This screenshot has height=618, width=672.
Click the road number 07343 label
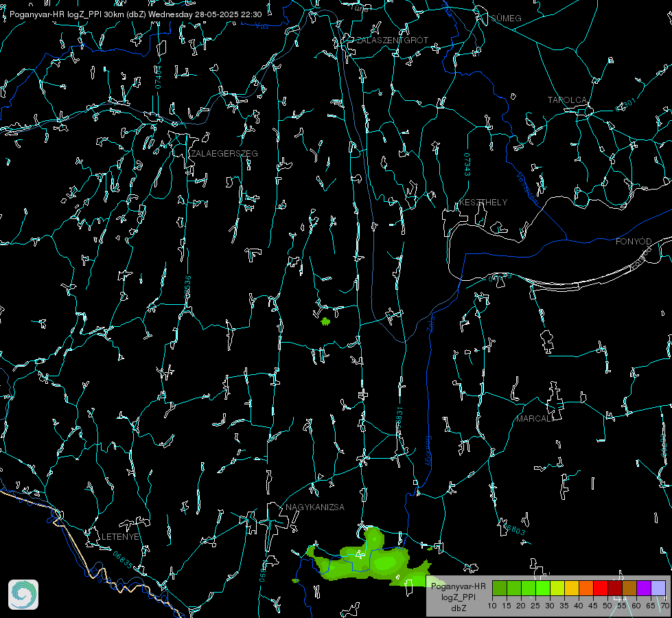point(467,165)
